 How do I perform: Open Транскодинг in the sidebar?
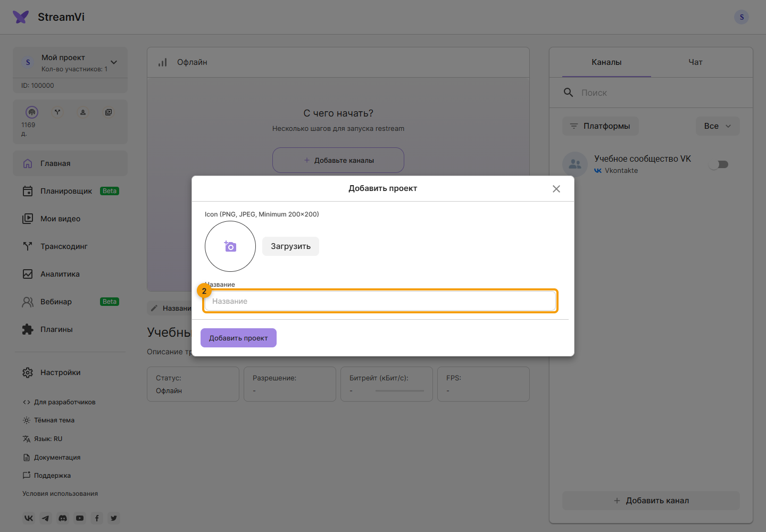(70, 246)
